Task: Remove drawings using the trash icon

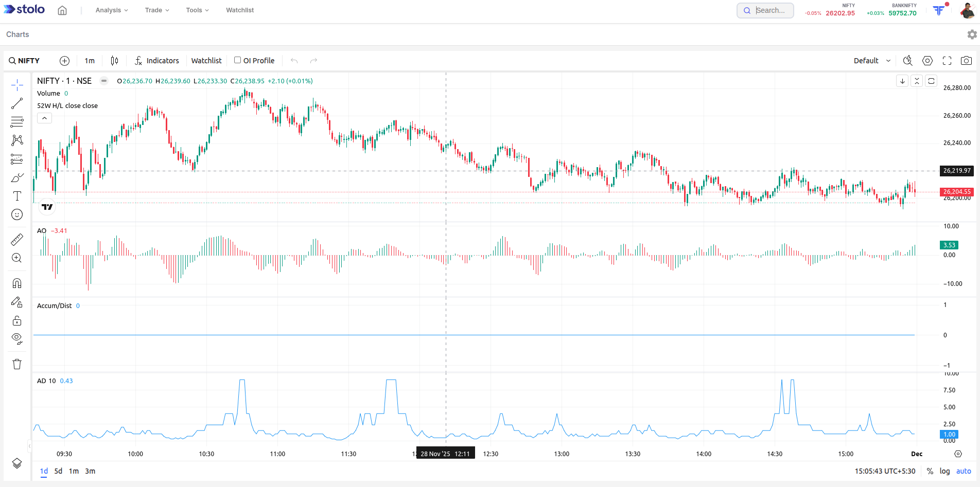Action: 17,364
